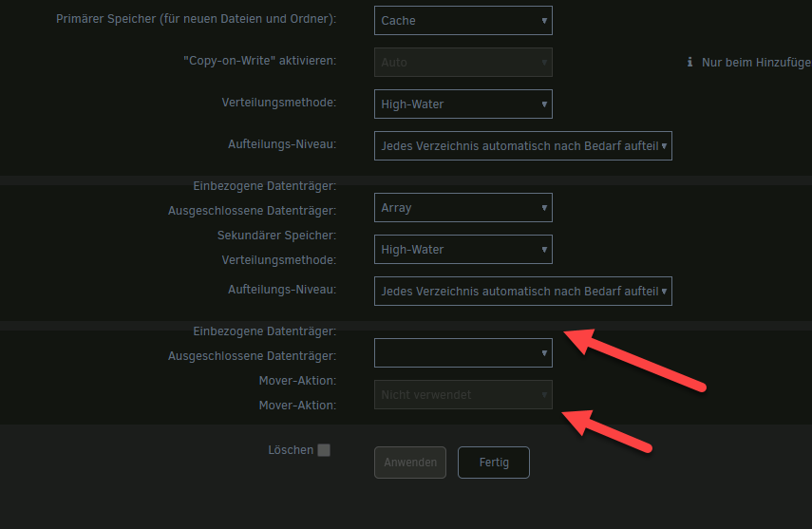Expand the first Aufteilungs-Niveau dropdown
The width and height of the screenshot is (812, 529).
click(x=523, y=145)
